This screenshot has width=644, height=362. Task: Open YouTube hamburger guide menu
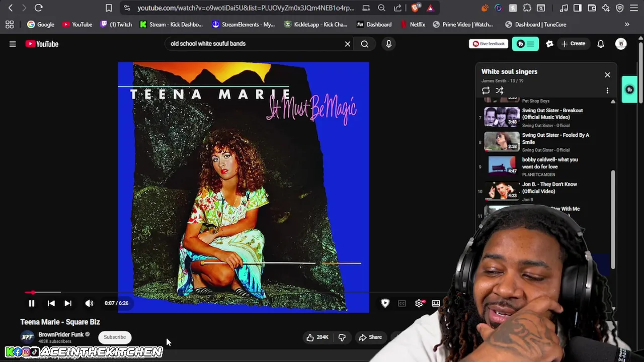point(13,44)
